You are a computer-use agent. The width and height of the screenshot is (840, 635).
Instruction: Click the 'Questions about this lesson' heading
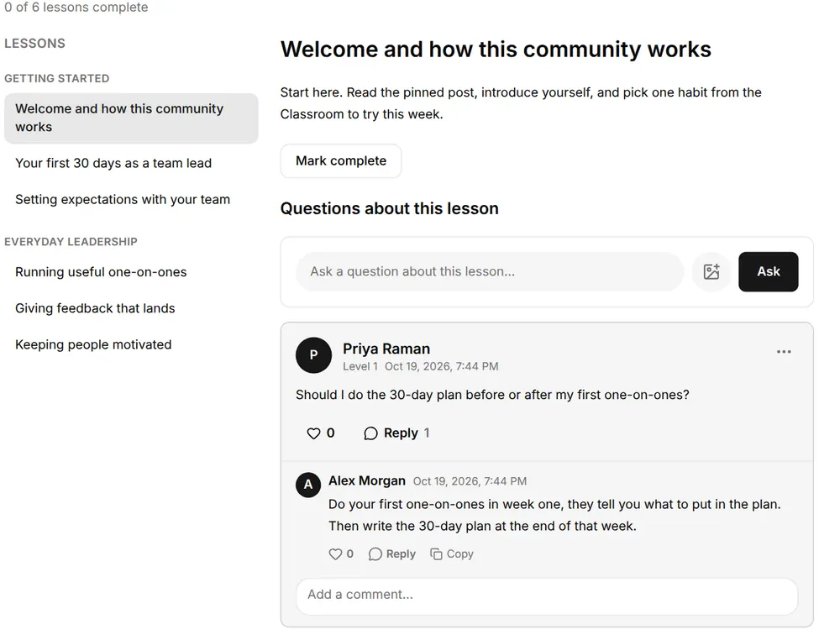pos(390,208)
